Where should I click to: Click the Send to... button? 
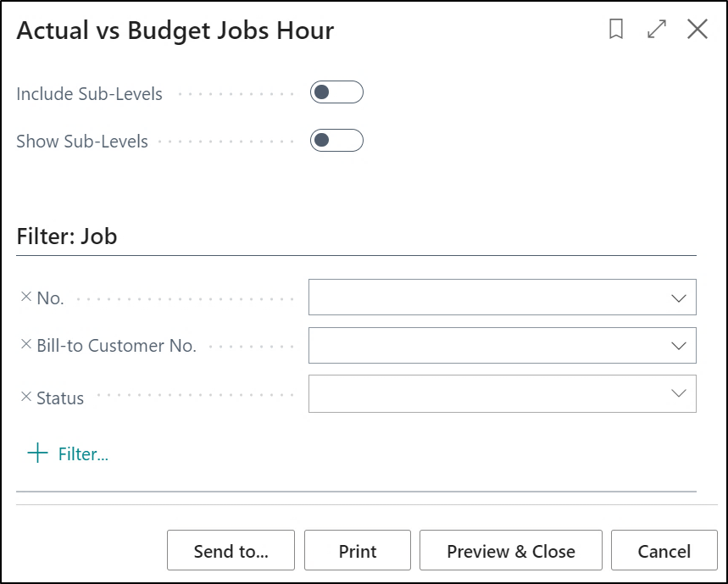coord(231,551)
